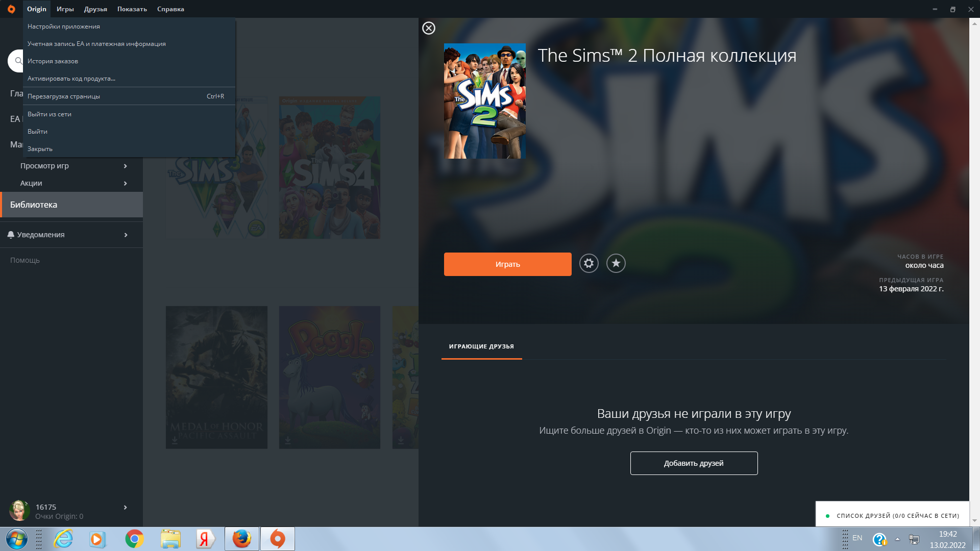Image resolution: width=980 pixels, height=551 pixels.
Task: Click the user avatar picture
Action: [x=19, y=510]
